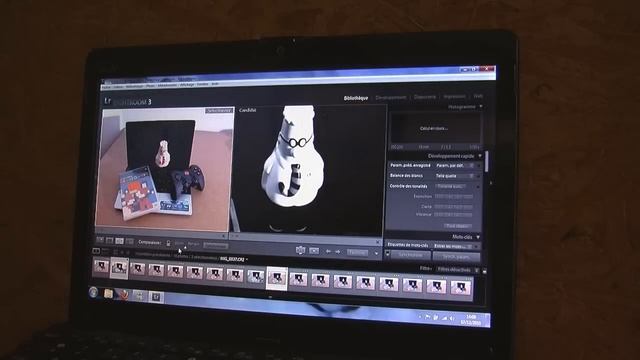
Task: Select the last thumbnail in the filmstrip
Action: click(x=460, y=287)
